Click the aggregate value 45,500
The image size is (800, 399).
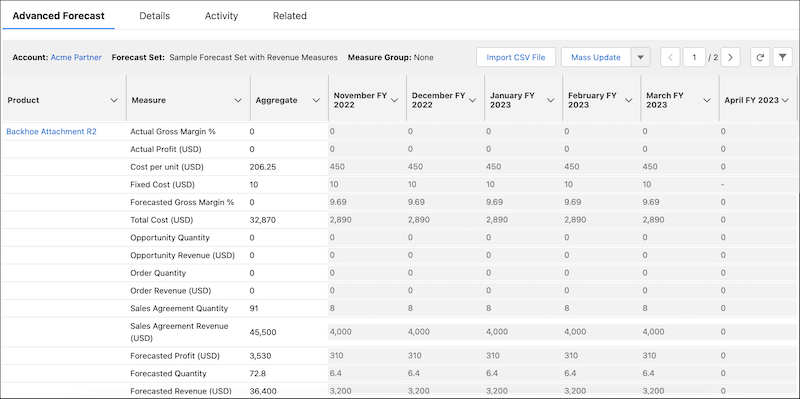pyautogui.click(x=263, y=332)
